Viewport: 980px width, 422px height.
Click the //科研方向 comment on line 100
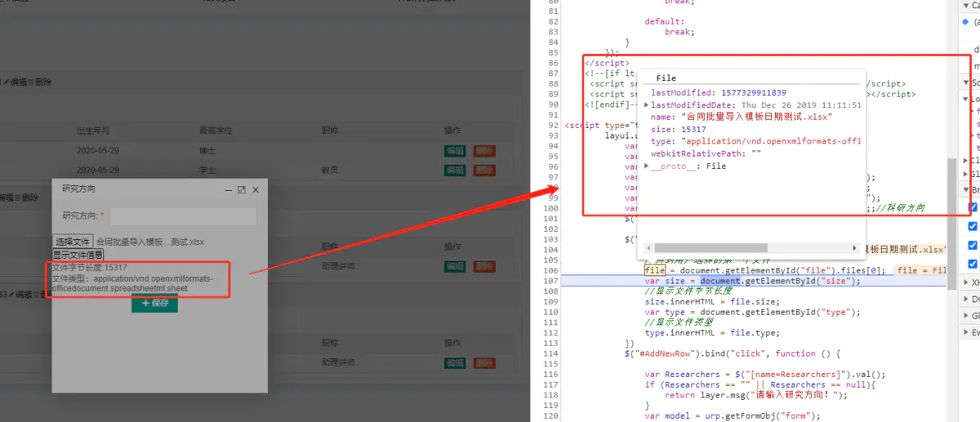point(902,207)
